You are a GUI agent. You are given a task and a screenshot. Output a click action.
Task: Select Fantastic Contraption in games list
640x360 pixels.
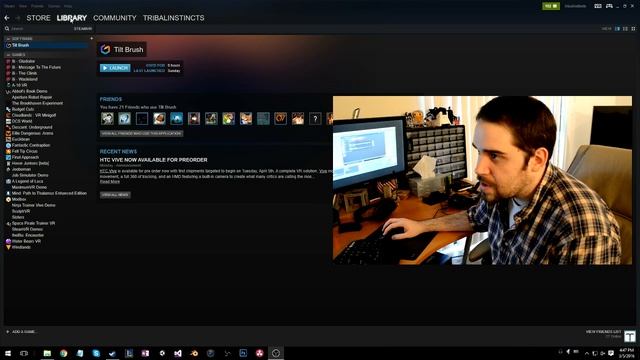pyautogui.click(x=31, y=145)
